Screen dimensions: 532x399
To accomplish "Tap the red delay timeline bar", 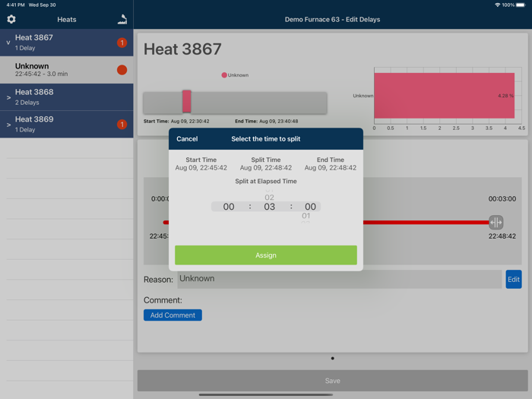I will tap(426, 223).
